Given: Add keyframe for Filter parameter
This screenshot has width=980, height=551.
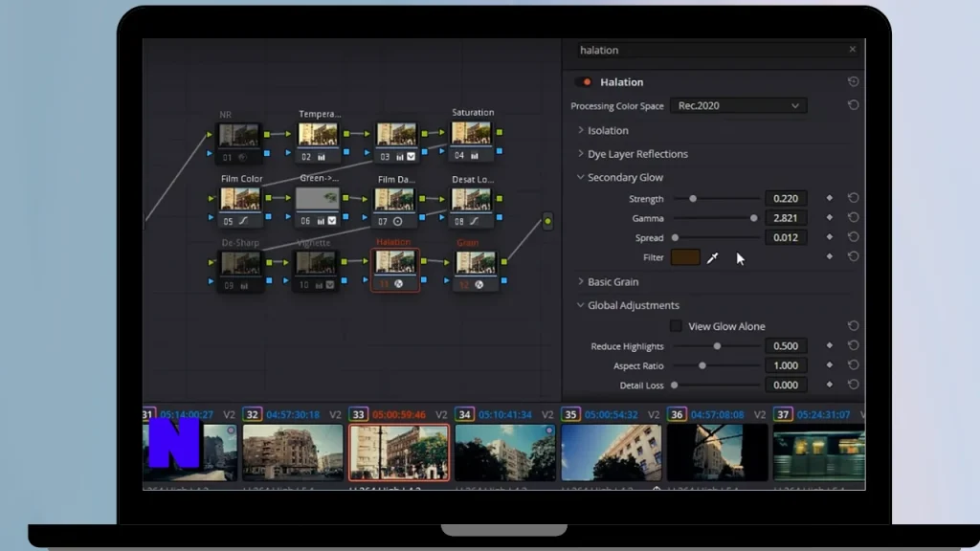Looking at the screenshot, I should 830,256.
